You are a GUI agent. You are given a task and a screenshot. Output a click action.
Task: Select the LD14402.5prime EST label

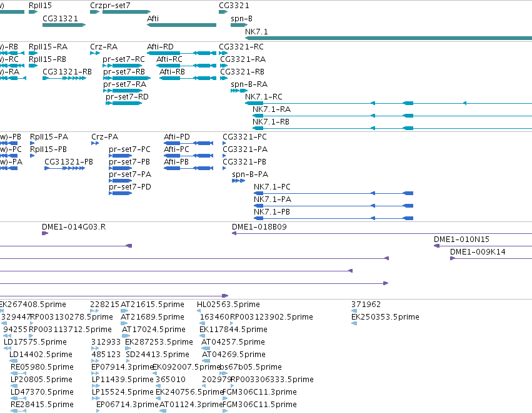[41, 355]
